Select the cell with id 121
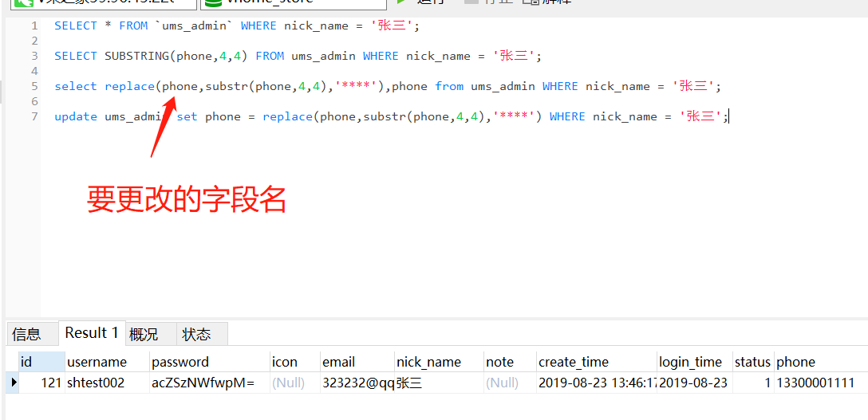868x420 pixels. coord(41,383)
